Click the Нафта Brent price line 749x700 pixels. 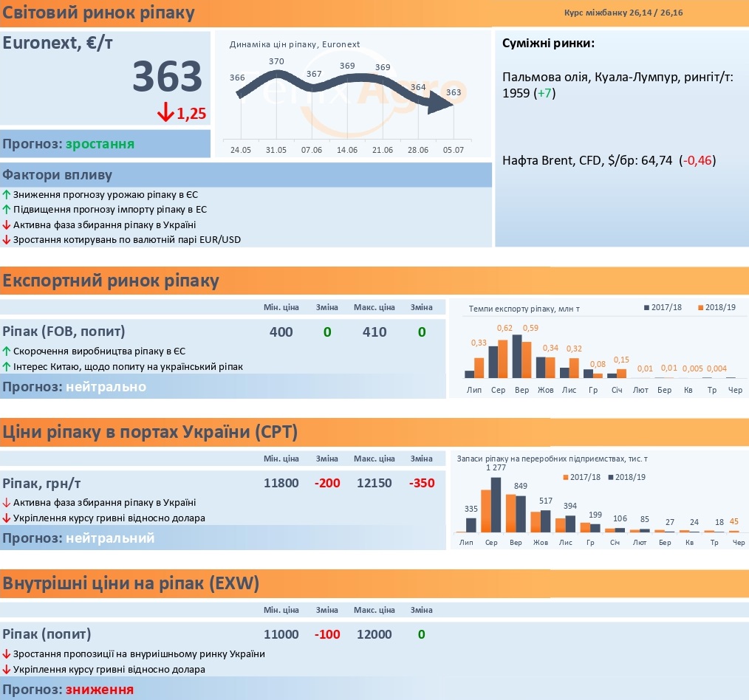tap(609, 160)
